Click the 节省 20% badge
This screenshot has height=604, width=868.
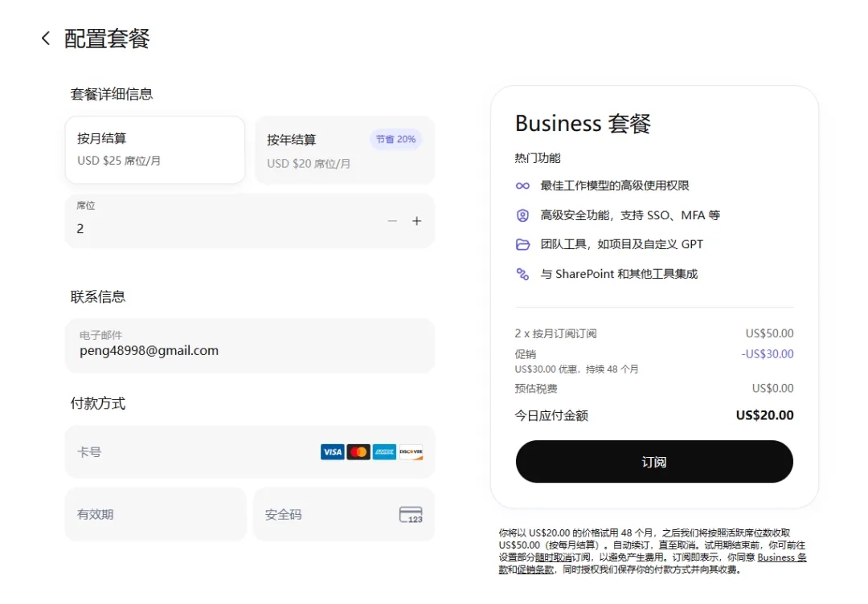(395, 140)
